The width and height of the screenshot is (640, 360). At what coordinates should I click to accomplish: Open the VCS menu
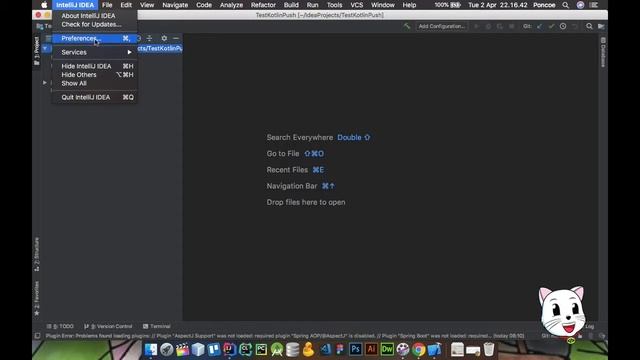coord(357,5)
